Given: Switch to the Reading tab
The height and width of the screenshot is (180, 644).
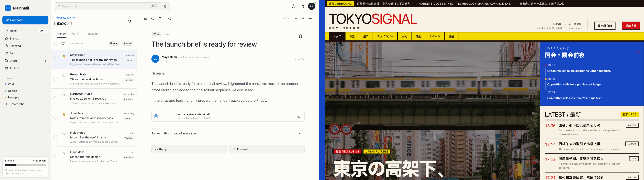Looking at the screenshot, I should coord(93,34).
